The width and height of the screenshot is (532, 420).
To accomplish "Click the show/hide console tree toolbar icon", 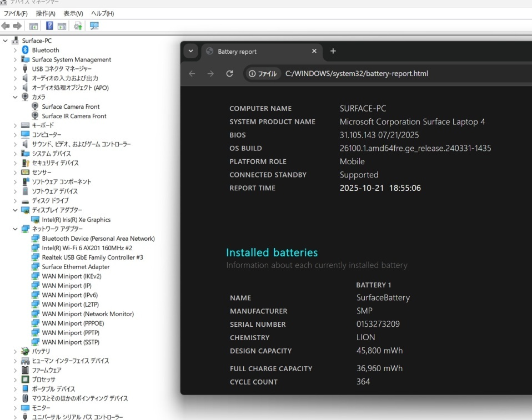I will [34, 26].
